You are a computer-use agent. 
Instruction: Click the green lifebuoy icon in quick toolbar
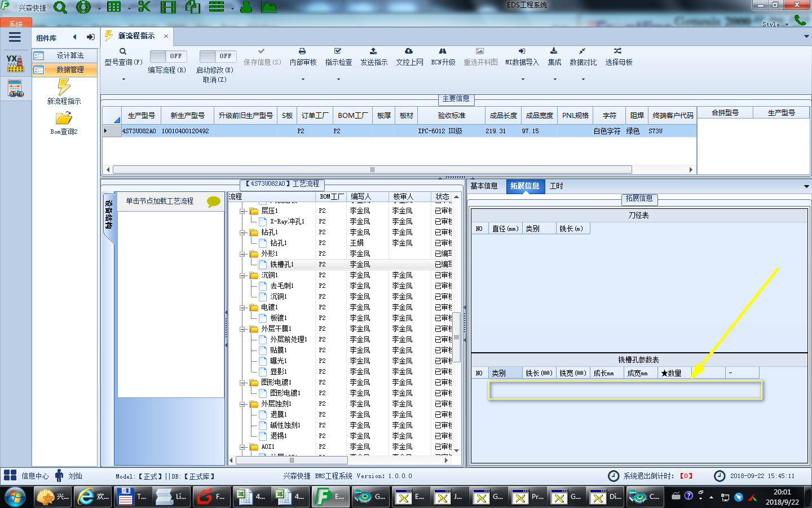tap(83, 7)
